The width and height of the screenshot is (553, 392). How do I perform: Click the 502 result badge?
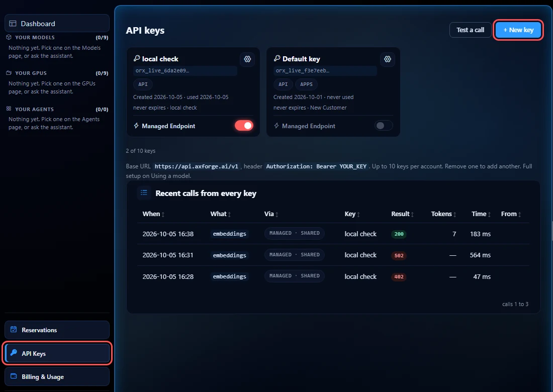(399, 256)
